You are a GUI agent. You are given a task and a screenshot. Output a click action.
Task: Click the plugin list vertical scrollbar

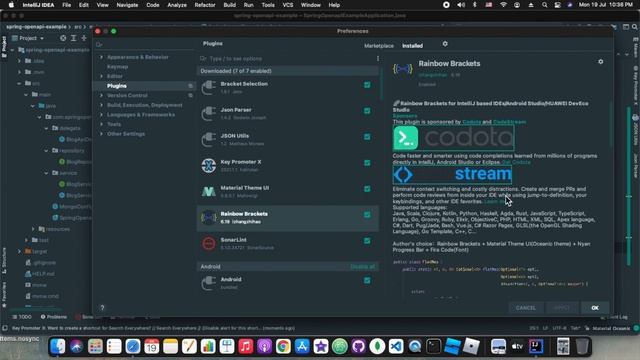point(382,84)
